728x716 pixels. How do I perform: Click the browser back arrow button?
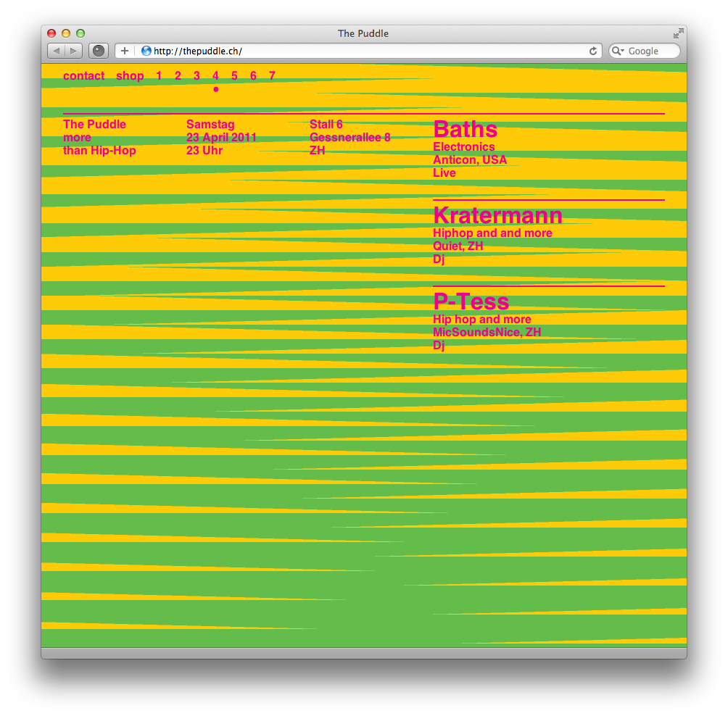(x=57, y=51)
